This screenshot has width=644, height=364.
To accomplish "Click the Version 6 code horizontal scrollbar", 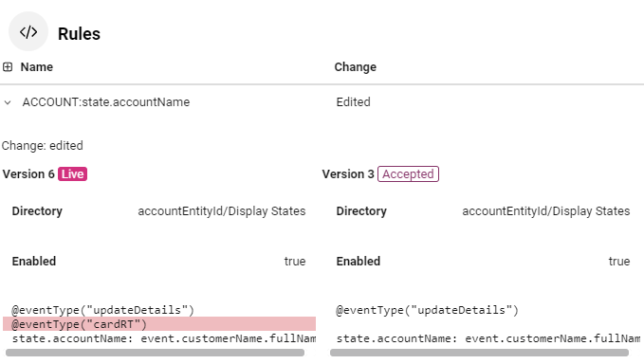I will click(155, 353).
